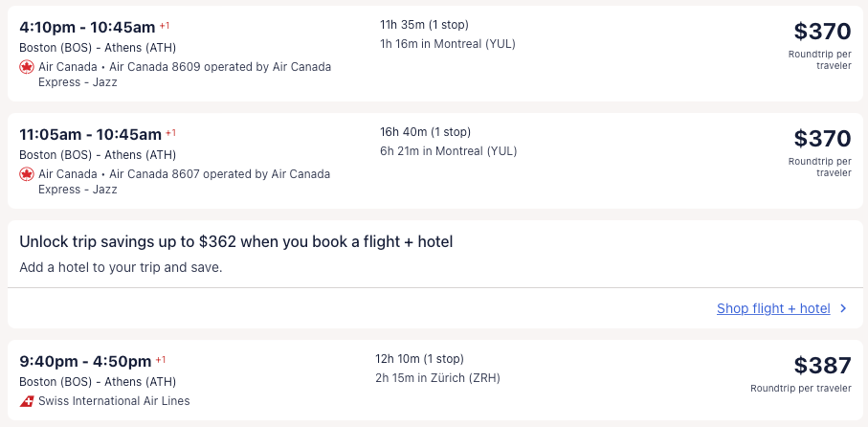The image size is (868, 427).
Task: Click 16h 40m (1 stop) duration text
Action: coord(425,132)
